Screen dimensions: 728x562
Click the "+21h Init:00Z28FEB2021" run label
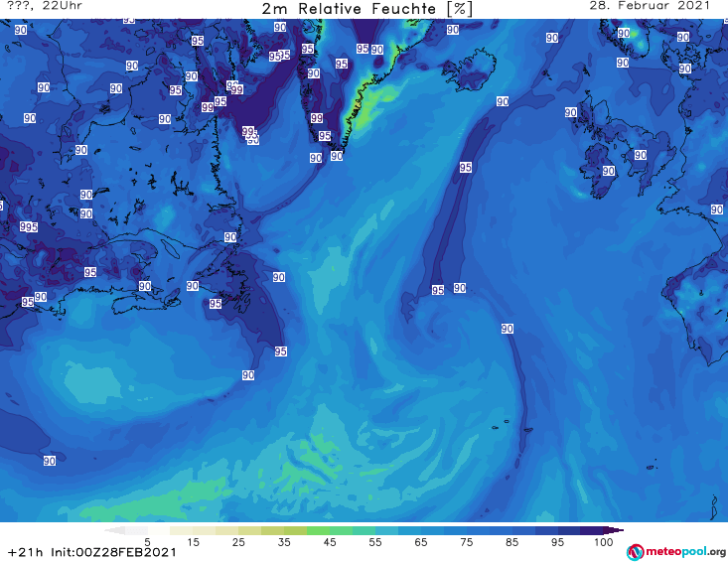(x=92, y=552)
